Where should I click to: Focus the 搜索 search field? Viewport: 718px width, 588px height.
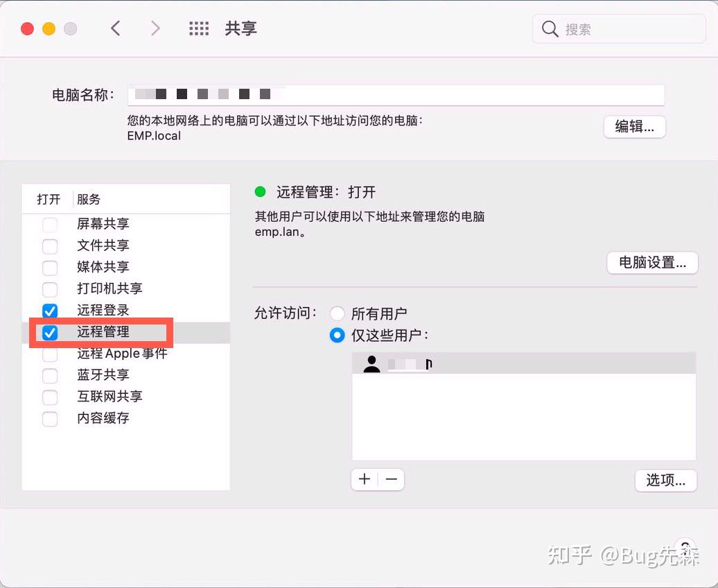pos(619,29)
